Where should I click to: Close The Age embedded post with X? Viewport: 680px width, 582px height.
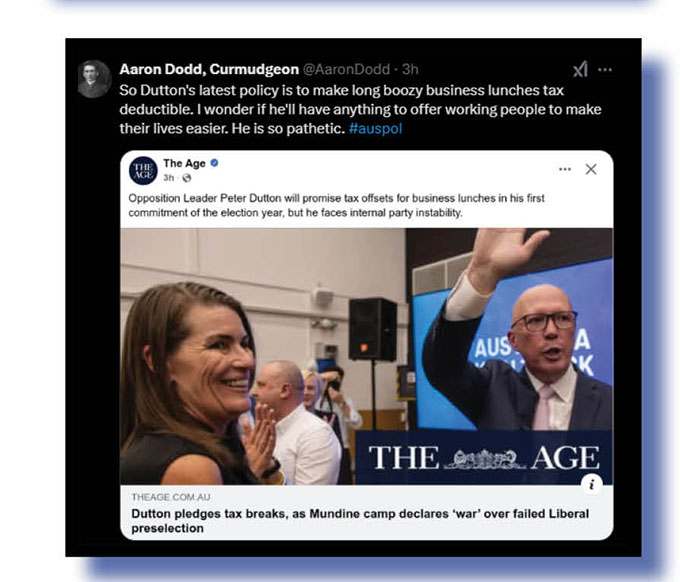pyautogui.click(x=591, y=169)
